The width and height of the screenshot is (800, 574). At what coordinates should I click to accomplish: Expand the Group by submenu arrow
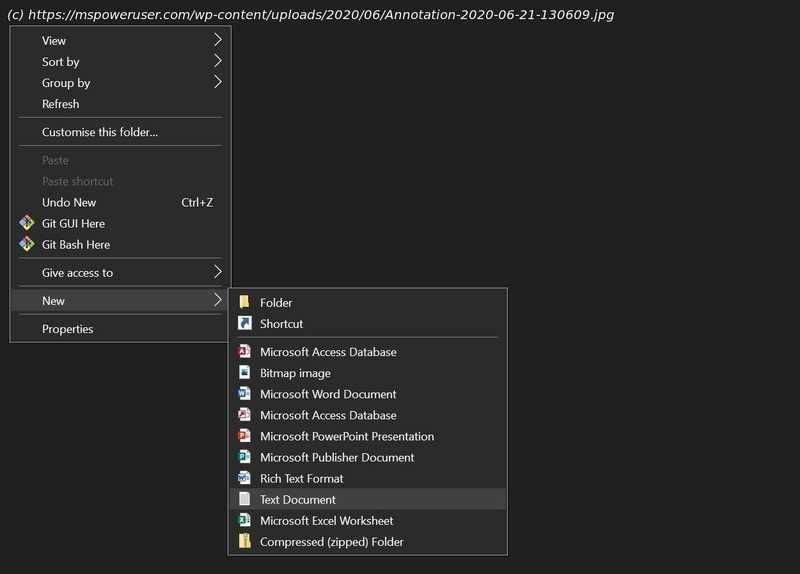(x=218, y=82)
